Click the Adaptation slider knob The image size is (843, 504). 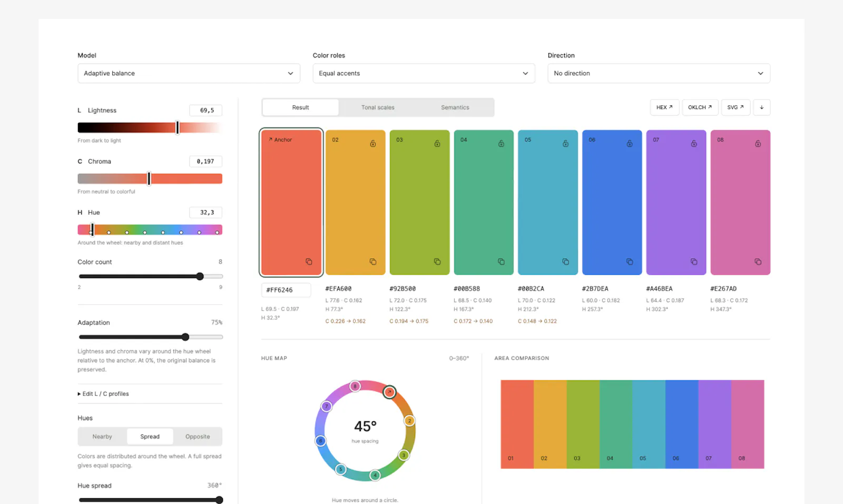click(185, 337)
